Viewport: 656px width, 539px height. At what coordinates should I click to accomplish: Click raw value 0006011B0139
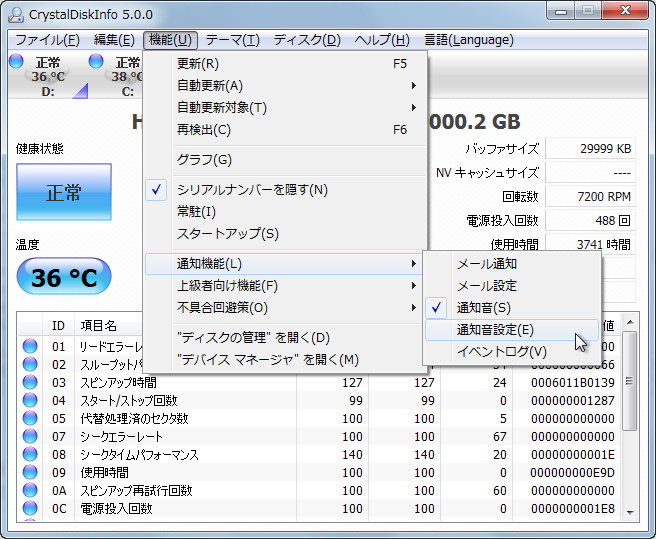573,382
